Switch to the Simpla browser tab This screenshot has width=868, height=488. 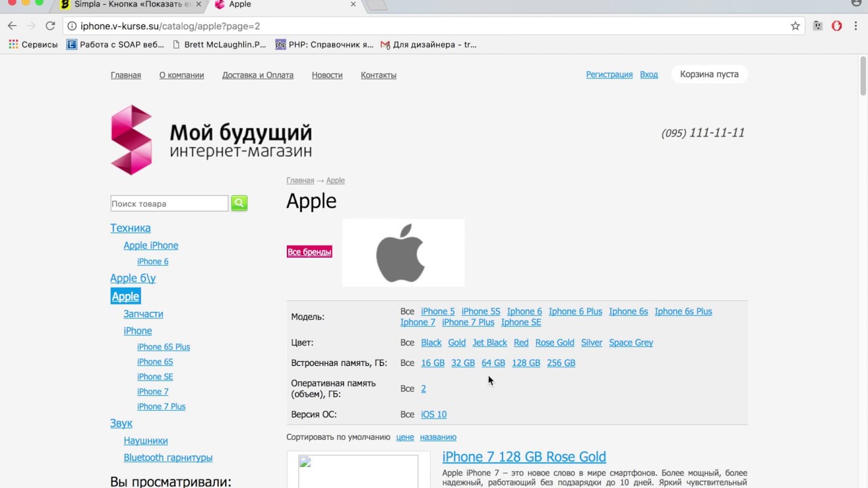click(x=129, y=4)
